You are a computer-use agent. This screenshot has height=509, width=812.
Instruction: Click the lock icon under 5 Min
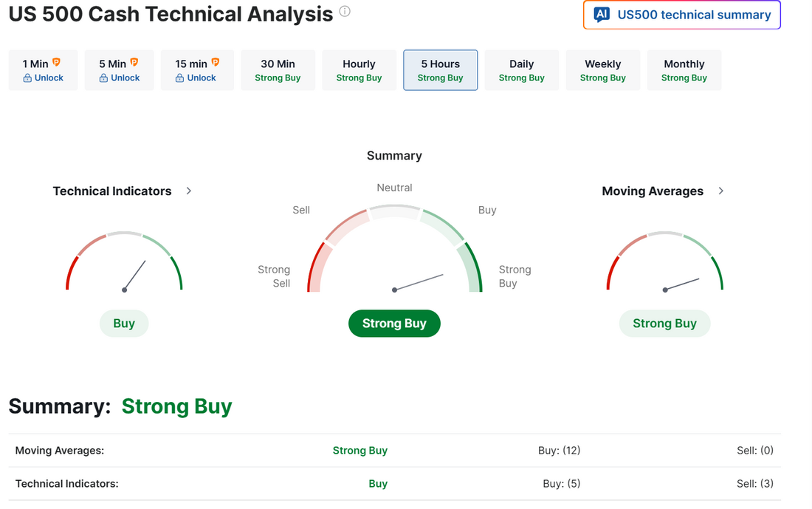coord(104,78)
